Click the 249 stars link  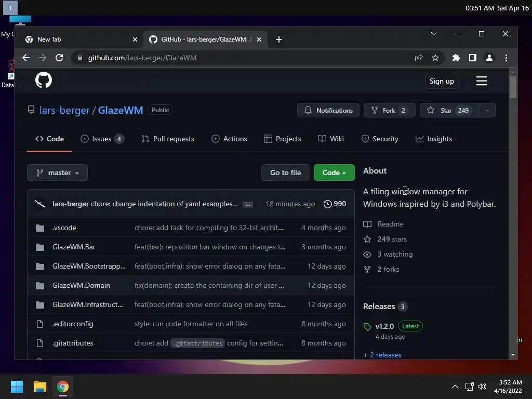tap(385, 239)
